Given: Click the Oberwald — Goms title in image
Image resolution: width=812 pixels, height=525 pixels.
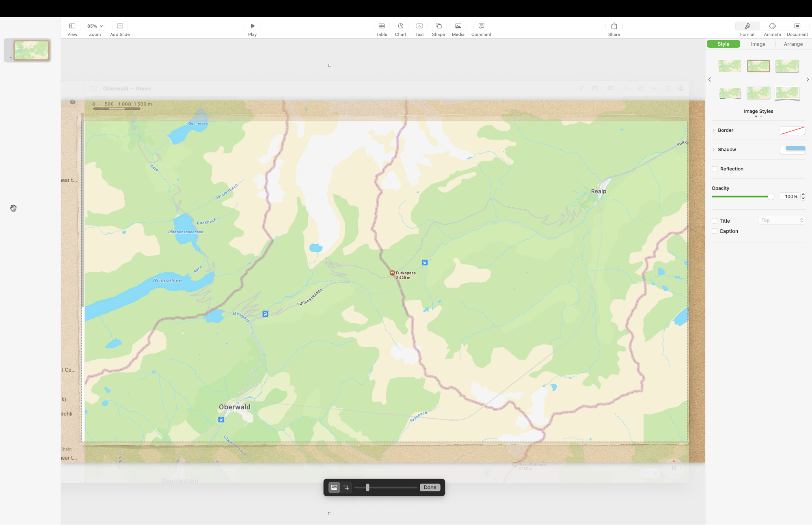Looking at the screenshot, I should pos(127,88).
